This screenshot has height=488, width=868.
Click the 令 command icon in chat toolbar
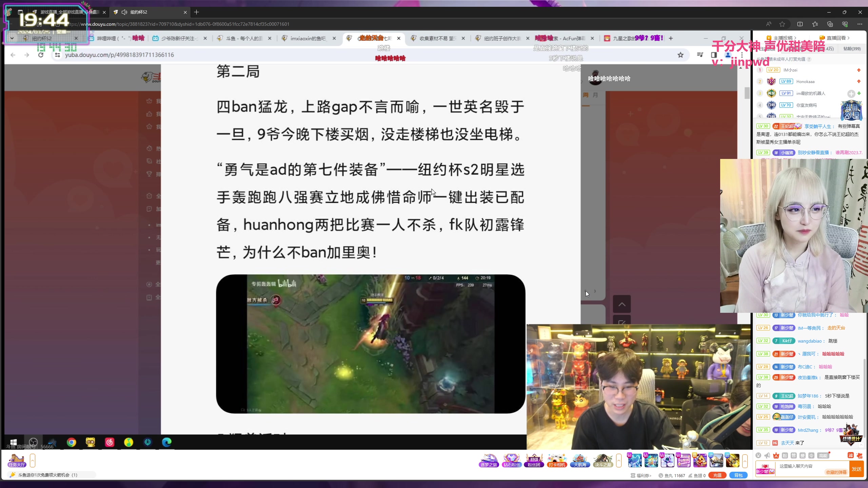point(811,455)
